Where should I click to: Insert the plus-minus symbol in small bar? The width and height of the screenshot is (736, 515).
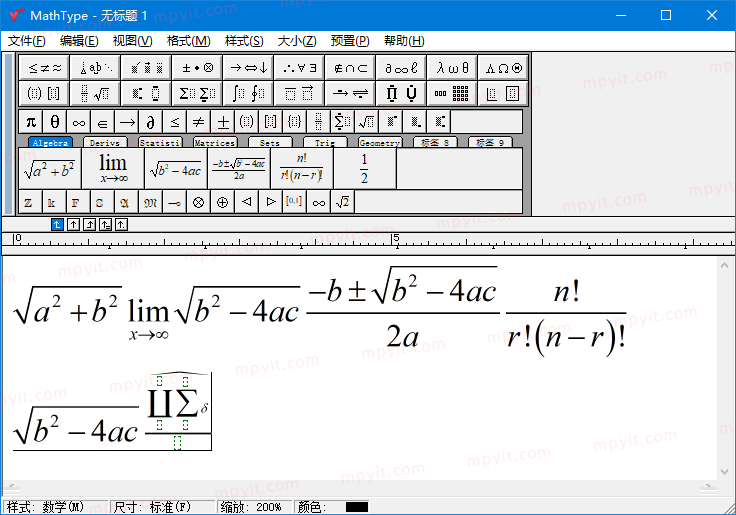tap(223, 122)
